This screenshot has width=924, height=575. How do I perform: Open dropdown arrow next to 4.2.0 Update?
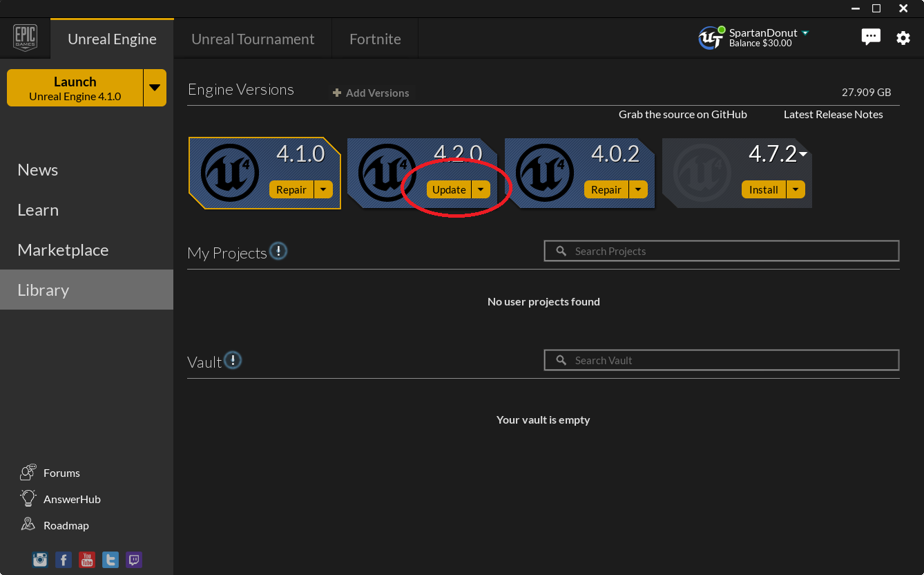coord(481,189)
